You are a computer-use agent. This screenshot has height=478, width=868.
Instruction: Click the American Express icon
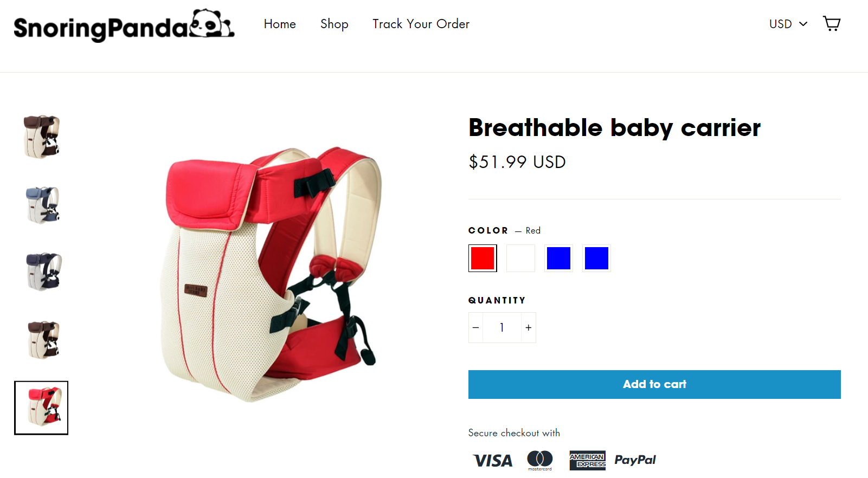(x=588, y=461)
